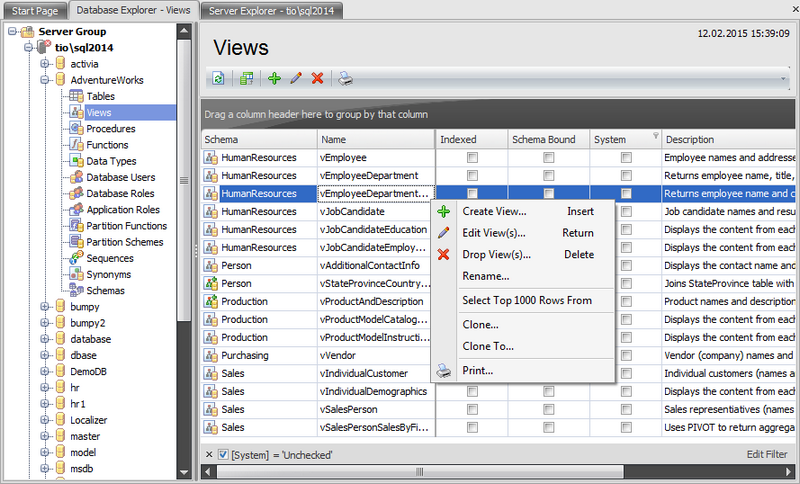Sort by the Name column header
800x484 pixels.
click(375, 140)
